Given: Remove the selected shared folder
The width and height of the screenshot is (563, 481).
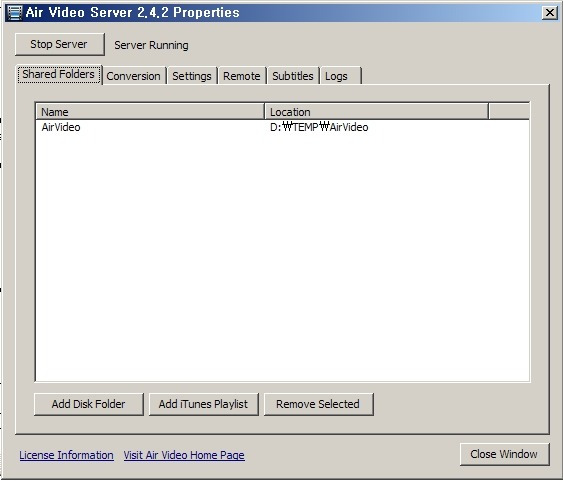Looking at the screenshot, I should [318, 404].
